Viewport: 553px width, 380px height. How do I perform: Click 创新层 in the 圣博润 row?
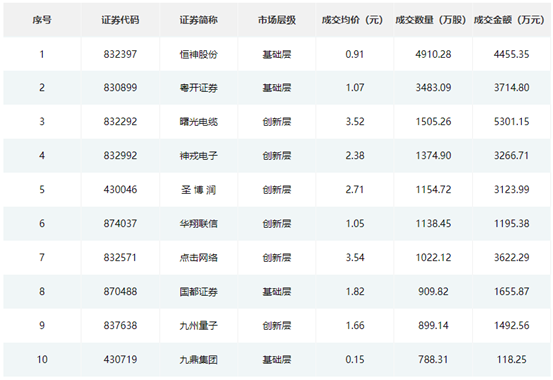277,190
